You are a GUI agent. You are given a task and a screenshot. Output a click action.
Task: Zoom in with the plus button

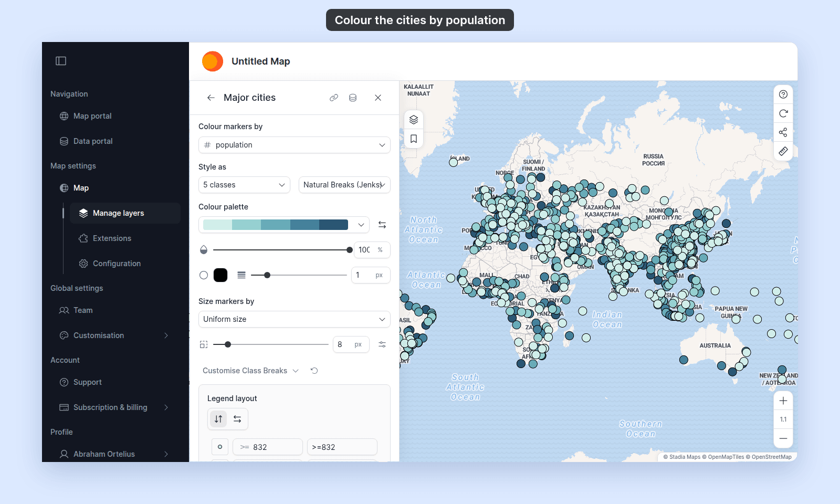[x=783, y=401]
